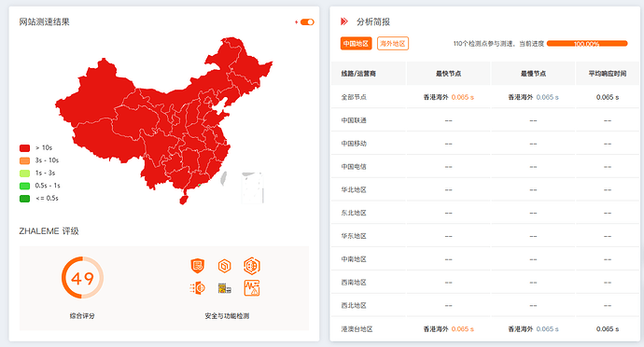The height and width of the screenshot is (347, 644).
Task: Select the 中国地区 tab
Action: pos(356,44)
